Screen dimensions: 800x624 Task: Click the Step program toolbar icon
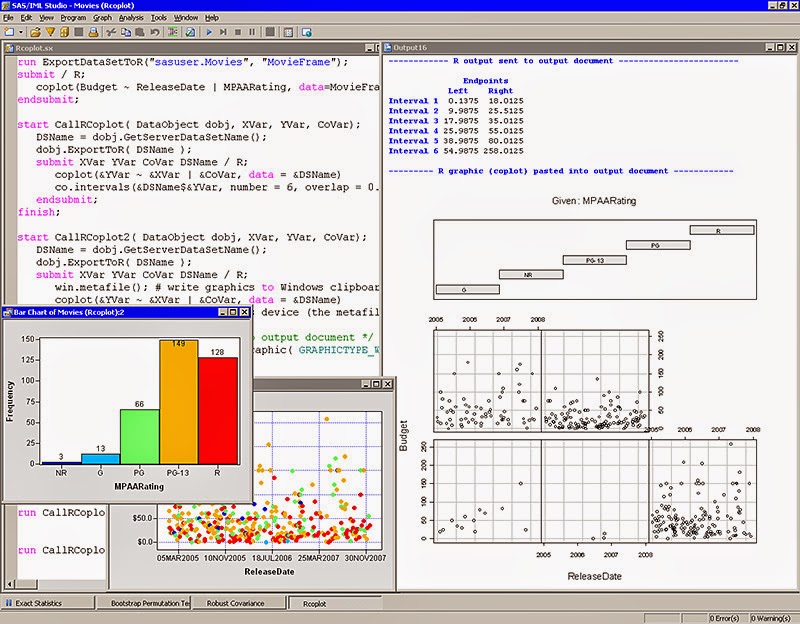(x=223, y=32)
